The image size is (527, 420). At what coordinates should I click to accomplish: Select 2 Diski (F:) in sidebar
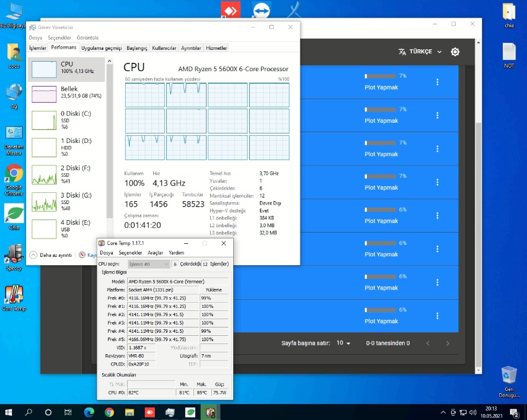66,174
